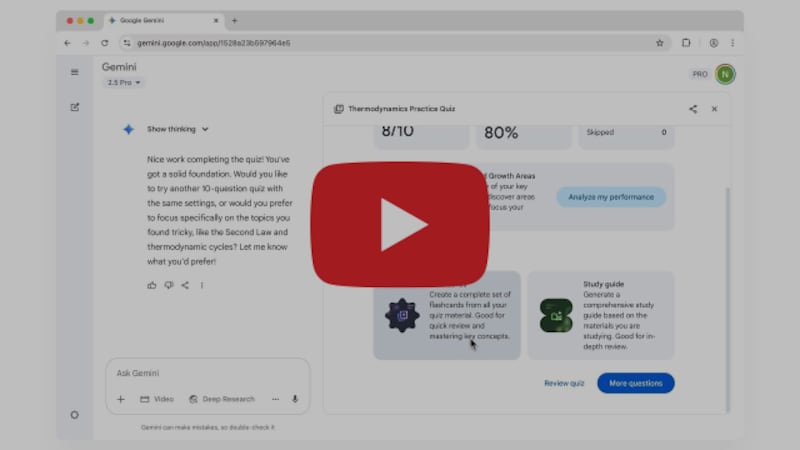The height and width of the screenshot is (450, 800).
Task: Share the Gemini response
Action: click(185, 285)
